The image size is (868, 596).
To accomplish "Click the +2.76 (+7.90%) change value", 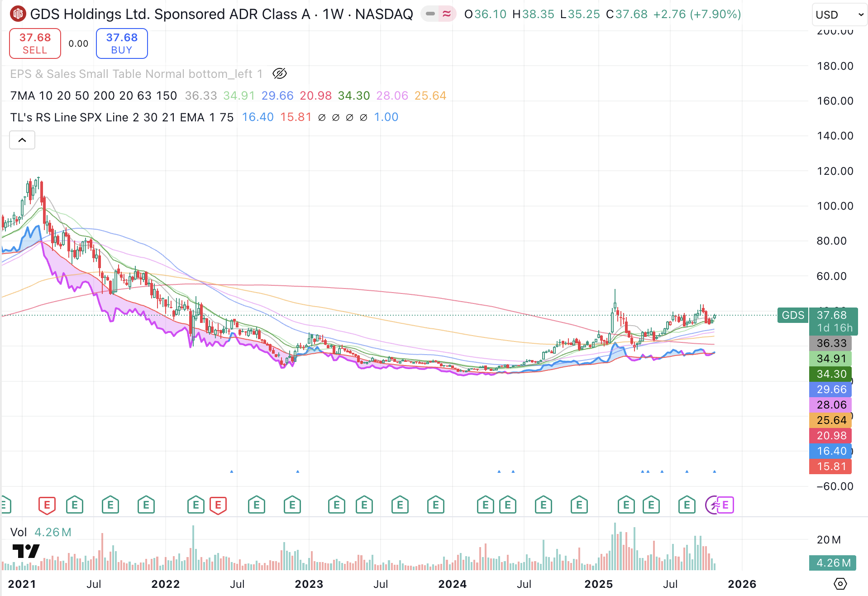I will (697, 14).
